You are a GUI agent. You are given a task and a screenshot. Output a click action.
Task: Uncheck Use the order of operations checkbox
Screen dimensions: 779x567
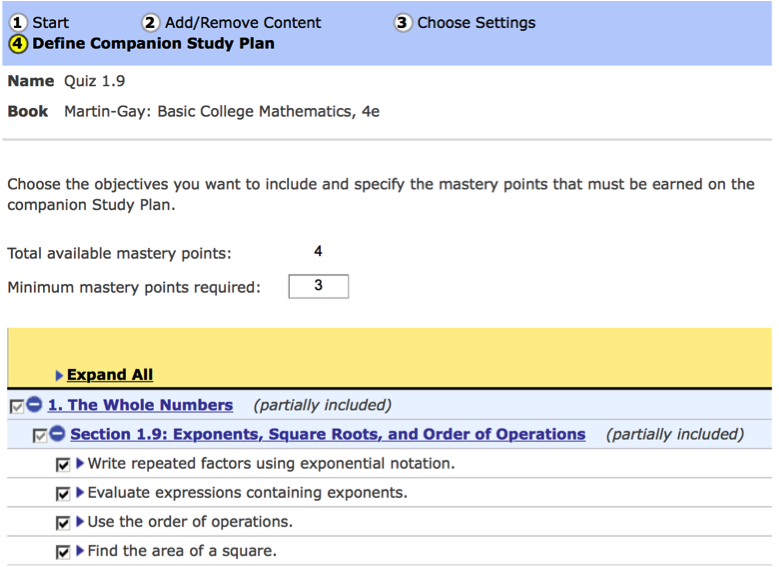click(63, 523)
